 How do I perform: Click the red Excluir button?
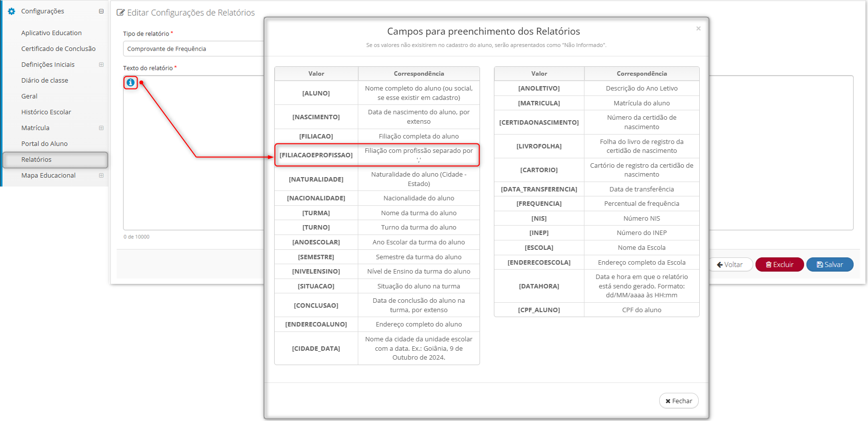tap(779, 265)
